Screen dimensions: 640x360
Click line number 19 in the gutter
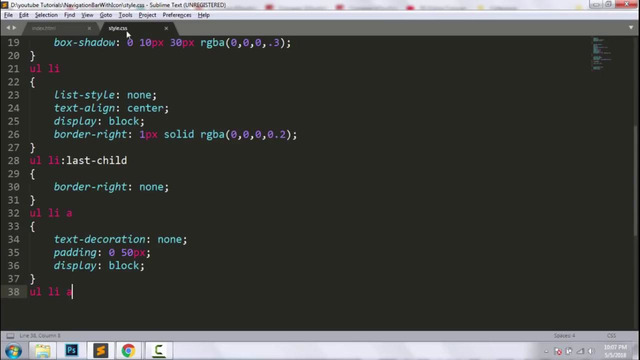click(13, 42)
